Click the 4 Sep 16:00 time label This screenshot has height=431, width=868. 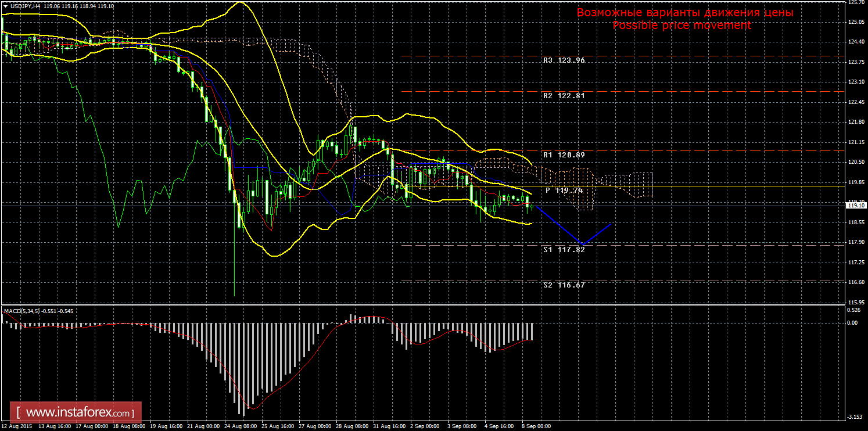click(499, 426)
